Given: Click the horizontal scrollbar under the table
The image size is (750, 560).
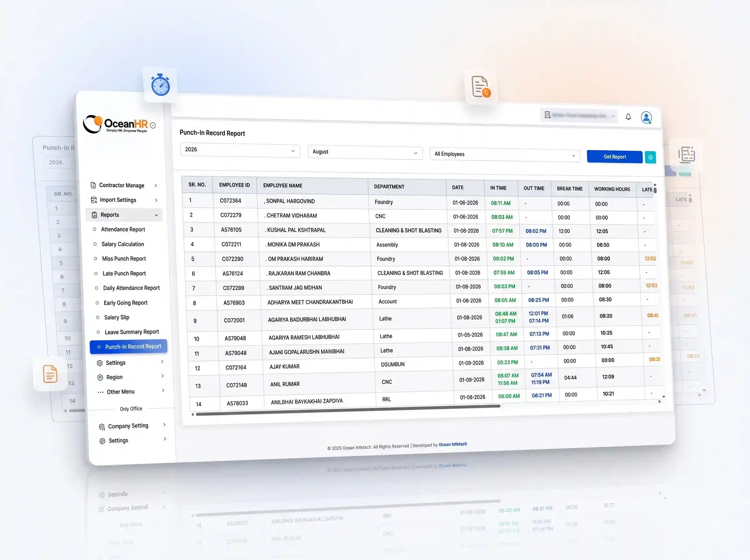Looking at the screenshot, I should point(348,410).
